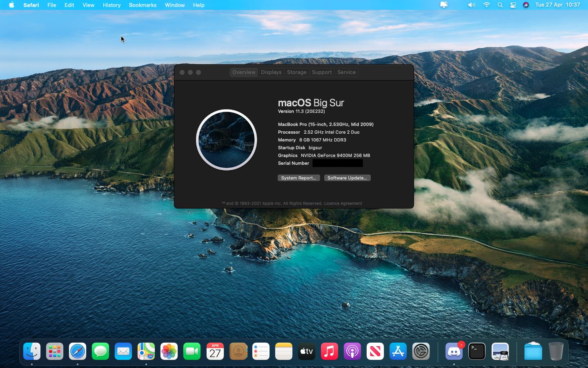The image size is (588, 368).
Task: Open the Bookmarks menu
Action: (143, 5)
